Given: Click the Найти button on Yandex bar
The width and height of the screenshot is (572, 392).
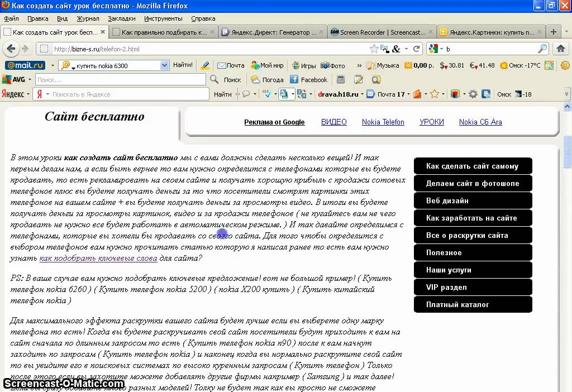Looking at the screenshot, I should pos(222,94).
